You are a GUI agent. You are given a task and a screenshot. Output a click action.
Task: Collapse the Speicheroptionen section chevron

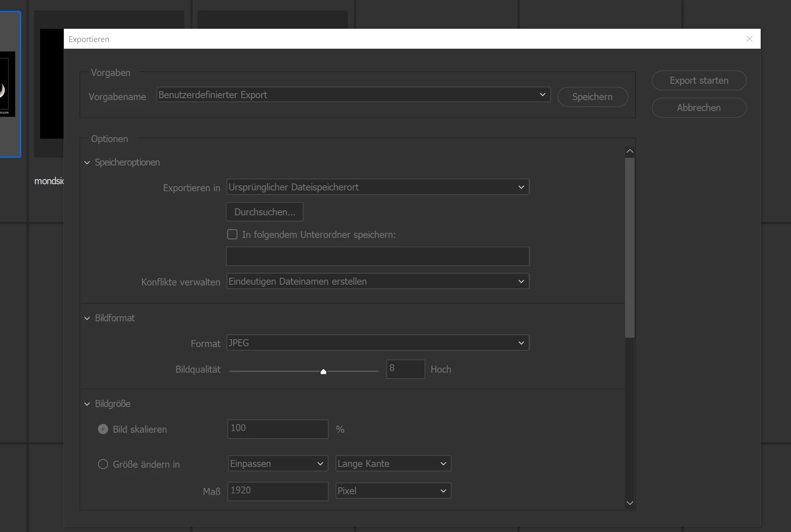tap(87, 162)
